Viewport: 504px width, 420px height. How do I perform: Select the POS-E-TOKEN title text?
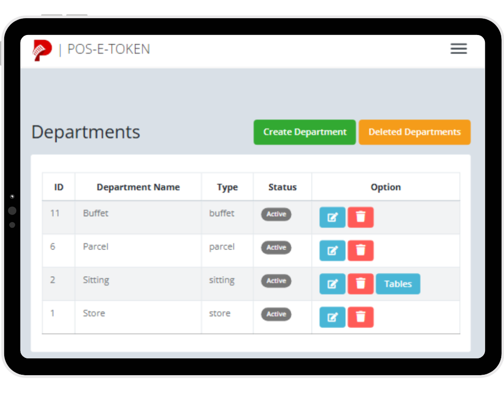[109, 49]
